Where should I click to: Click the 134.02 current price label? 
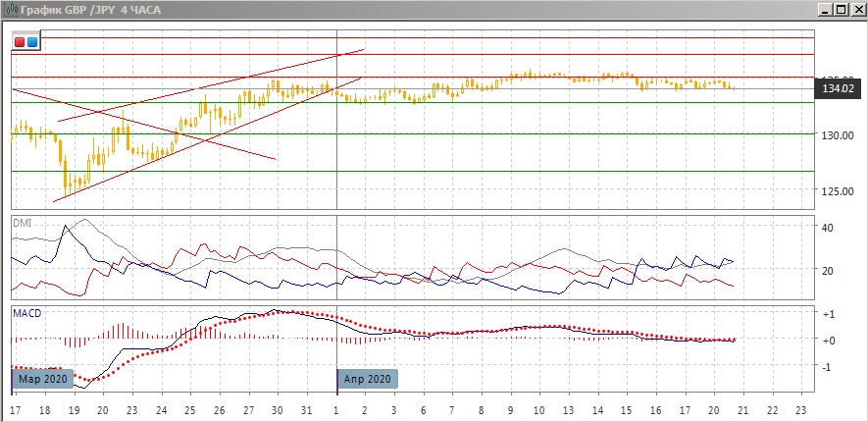837,89
